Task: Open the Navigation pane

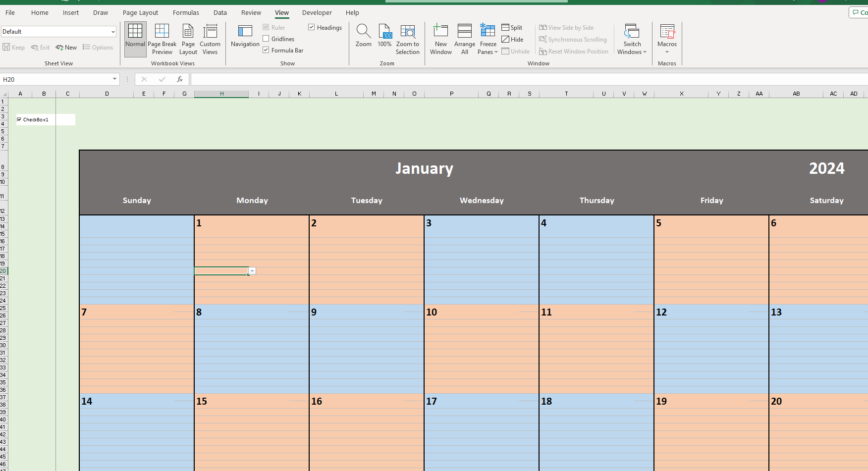Action: pyautogui.click(x=245, y=36)
